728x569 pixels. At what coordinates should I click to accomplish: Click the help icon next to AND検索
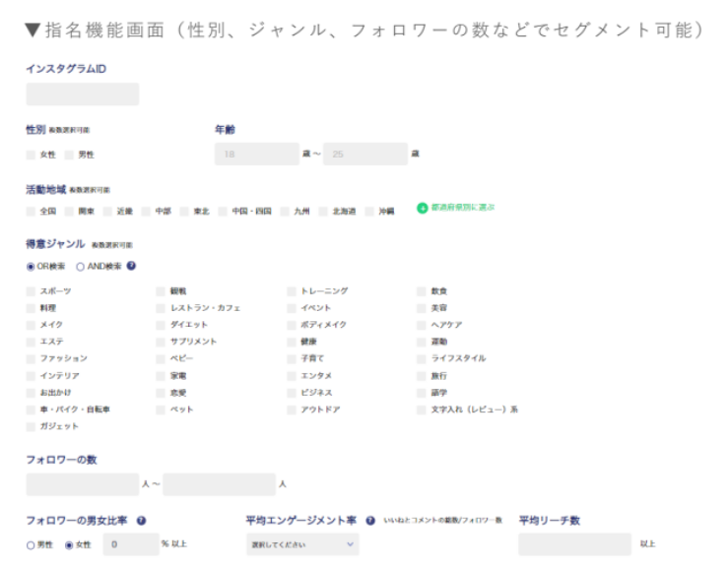[x=131, y=266]
